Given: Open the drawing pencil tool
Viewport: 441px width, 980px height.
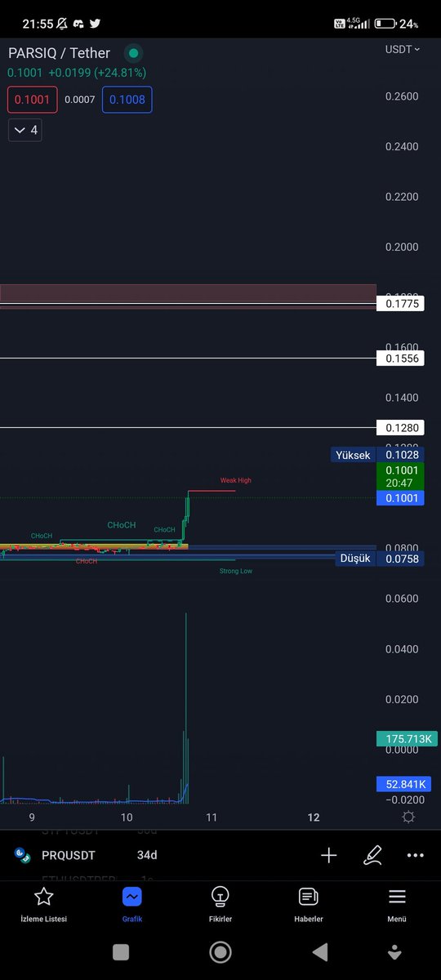Looking at the screenshot, I should [x=372, y=855].
